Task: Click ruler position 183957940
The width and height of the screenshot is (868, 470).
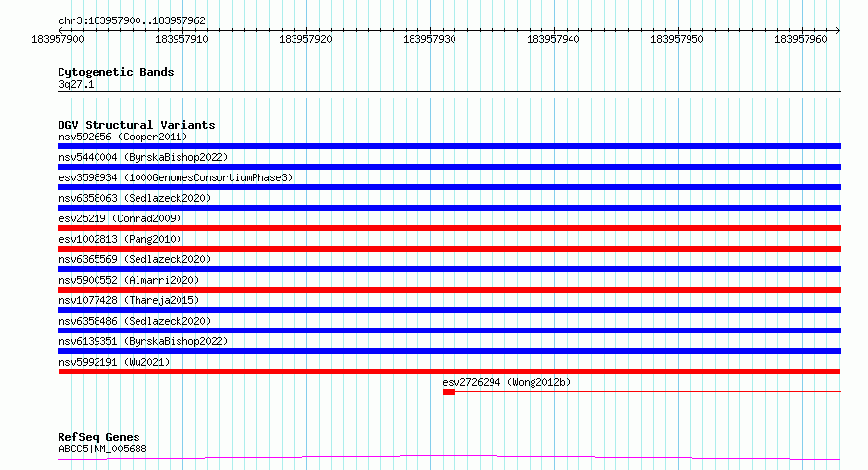Action: pos(553,39)
